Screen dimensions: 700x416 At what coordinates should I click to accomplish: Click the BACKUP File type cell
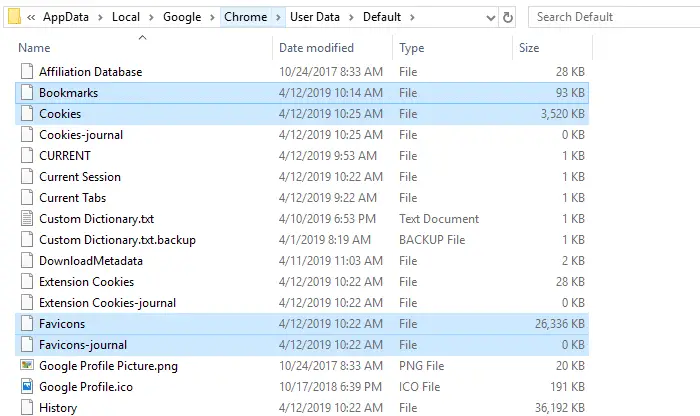[432, 240]
